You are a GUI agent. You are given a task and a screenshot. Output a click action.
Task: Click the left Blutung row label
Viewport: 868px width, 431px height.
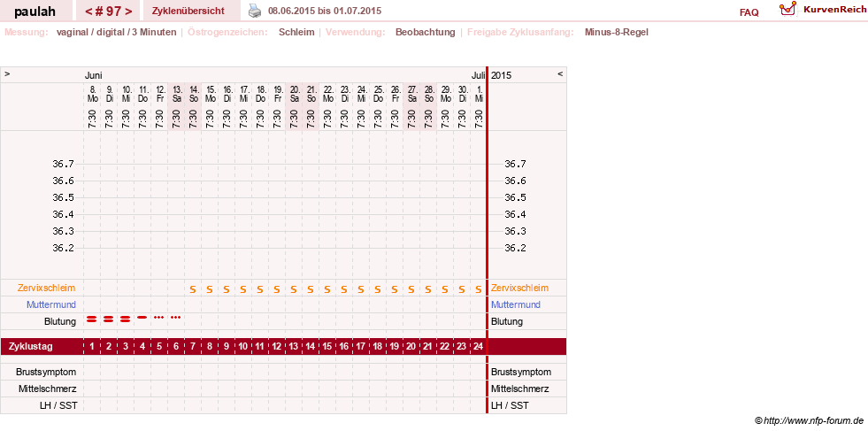[x=60, y=321]
